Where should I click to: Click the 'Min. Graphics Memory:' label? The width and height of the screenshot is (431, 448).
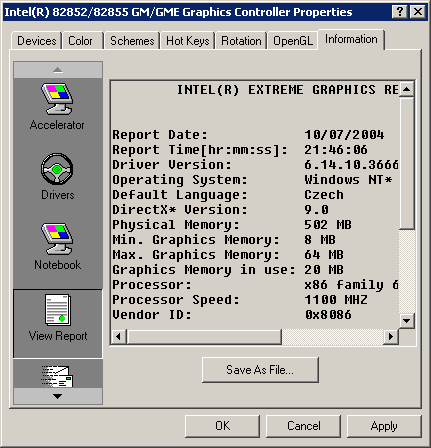click(196, 240)
